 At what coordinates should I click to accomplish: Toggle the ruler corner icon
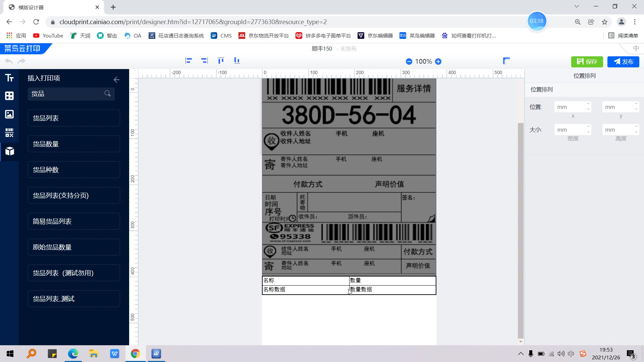[x=506, y=61]
